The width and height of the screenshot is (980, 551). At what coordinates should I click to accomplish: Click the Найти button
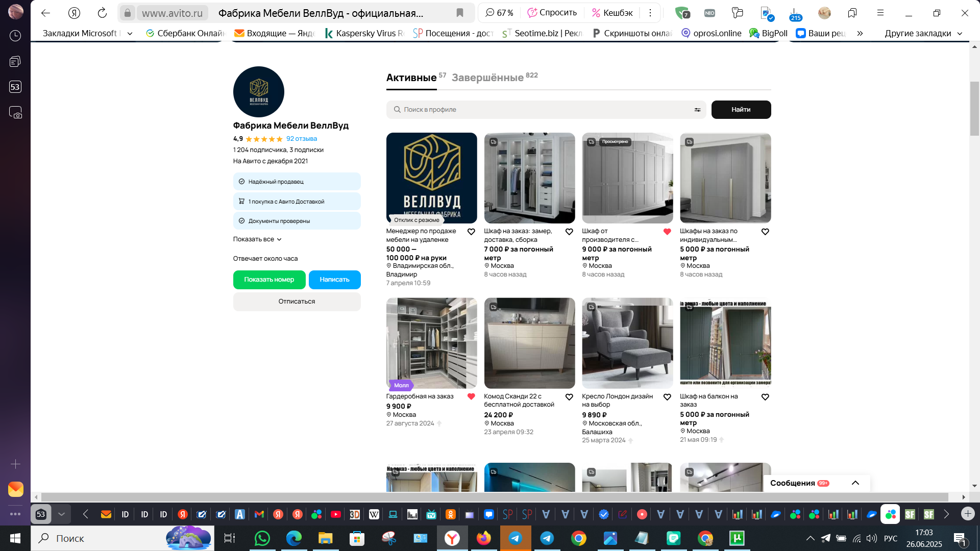click(741, 110)
